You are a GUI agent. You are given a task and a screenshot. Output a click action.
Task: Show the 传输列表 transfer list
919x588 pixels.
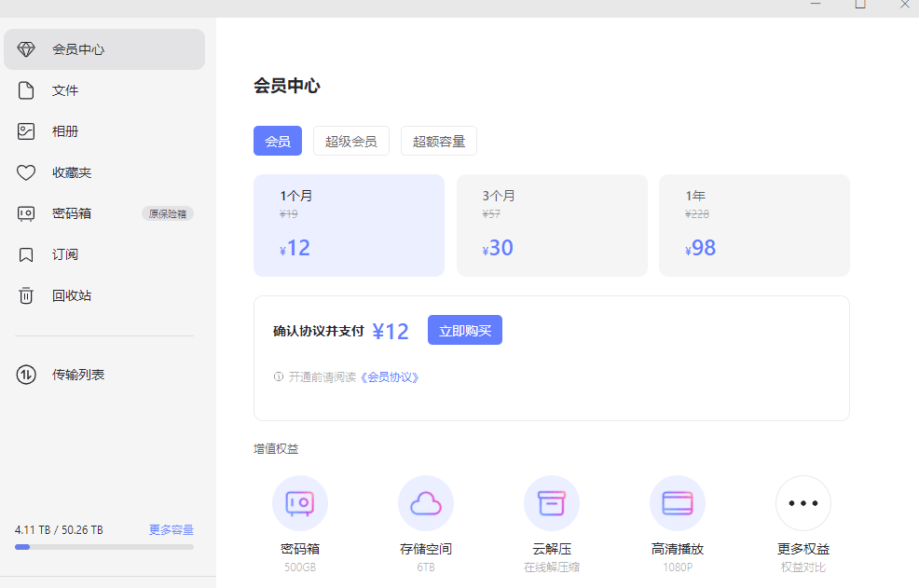point(104,375)
